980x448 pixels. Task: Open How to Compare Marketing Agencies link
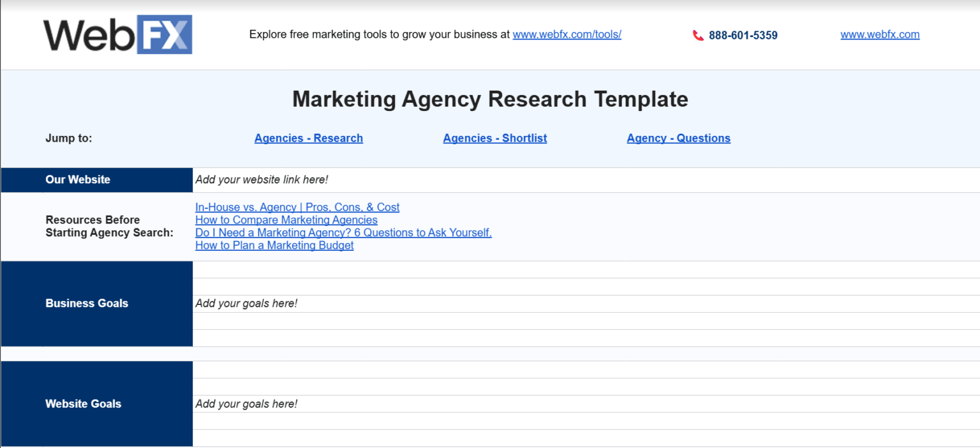pos(286,220)
